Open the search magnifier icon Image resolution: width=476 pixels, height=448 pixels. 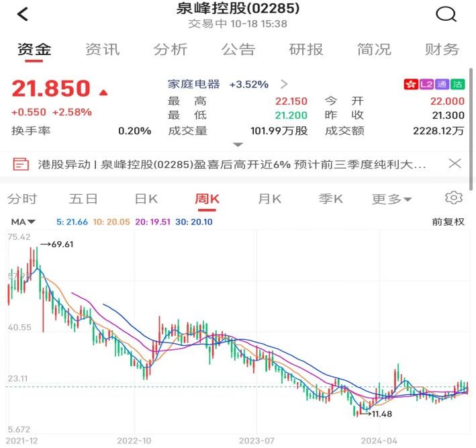[446, 14]
